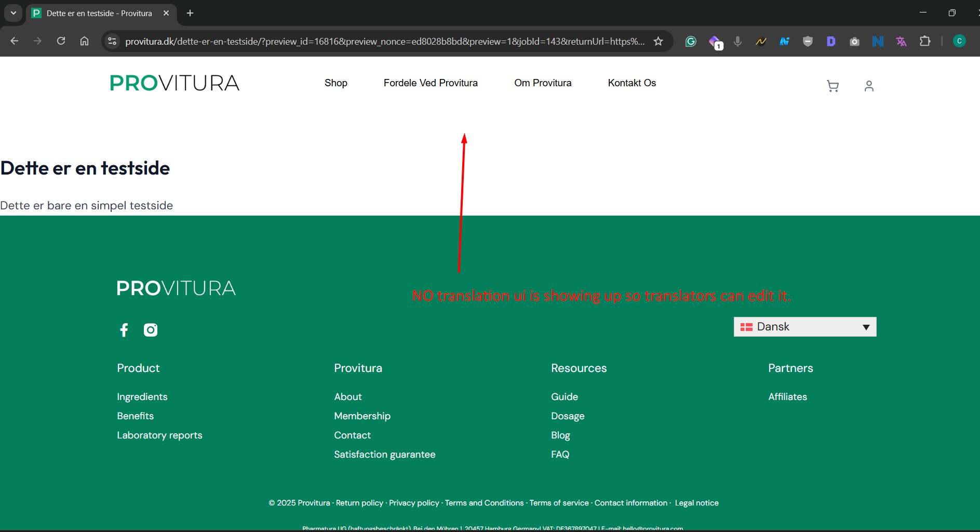This screenshot has width=980, height=532.
Task: Open the Guide resource link
Action: pos(565,397)
